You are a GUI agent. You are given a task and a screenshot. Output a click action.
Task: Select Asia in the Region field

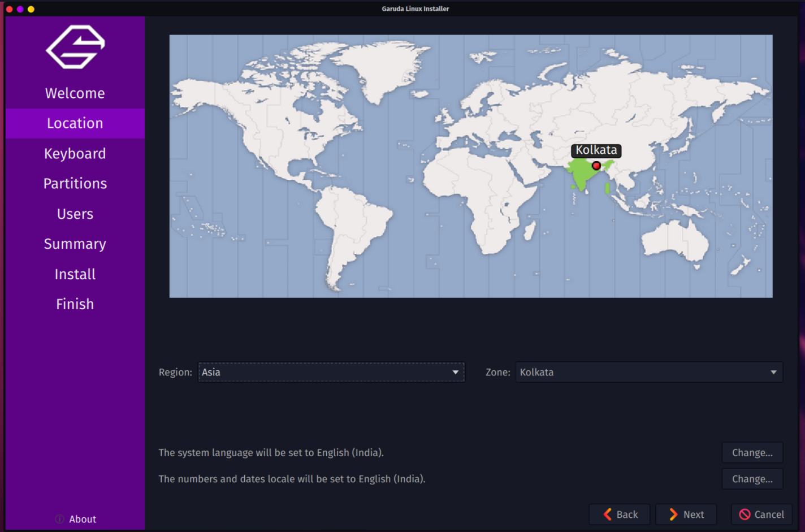click(x=331, y=372)
